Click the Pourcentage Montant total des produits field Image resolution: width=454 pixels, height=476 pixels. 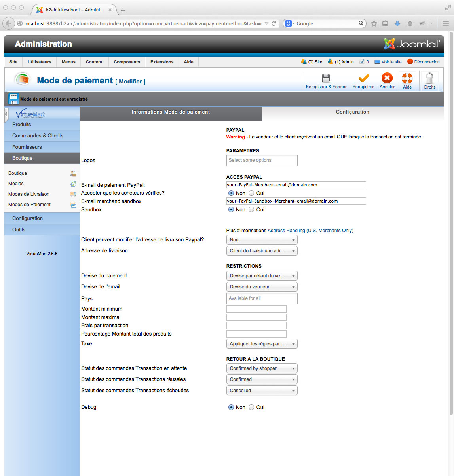coord(256,334)
